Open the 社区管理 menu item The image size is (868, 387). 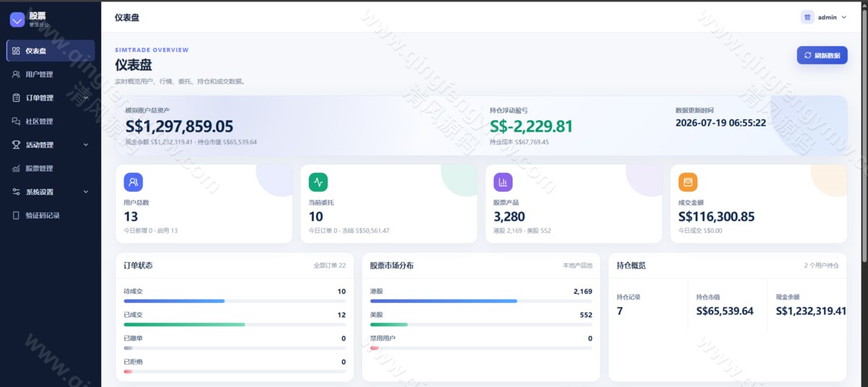click(x=51, y=121)
